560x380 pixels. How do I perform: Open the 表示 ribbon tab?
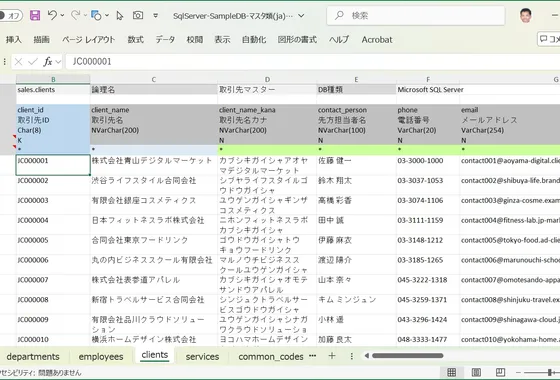click(x=222, y=40)
